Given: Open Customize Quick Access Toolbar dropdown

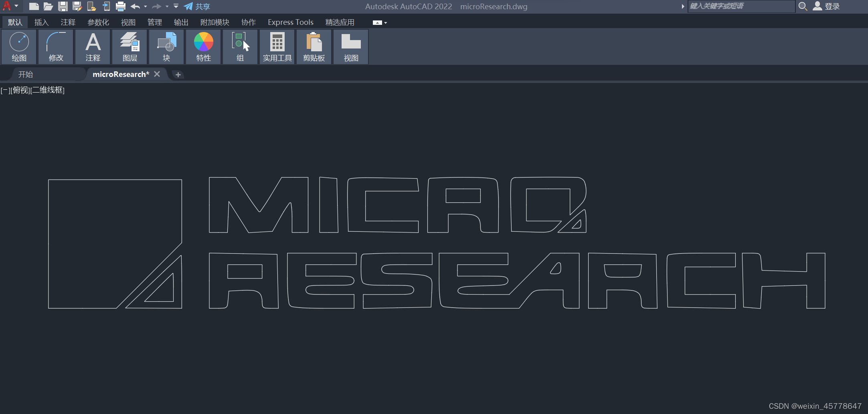Looking at the screenshot, I should point(176,6).
